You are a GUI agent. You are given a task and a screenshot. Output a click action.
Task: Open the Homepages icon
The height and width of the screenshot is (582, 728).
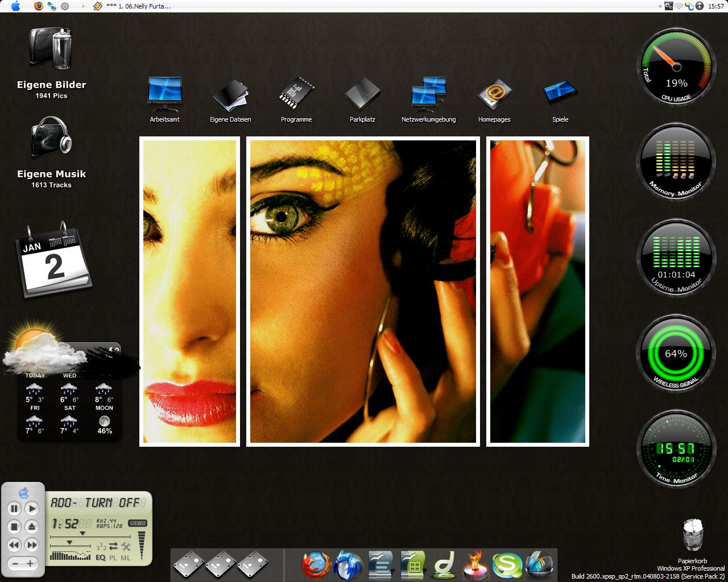pyautogui.click(x=494, y=94)
